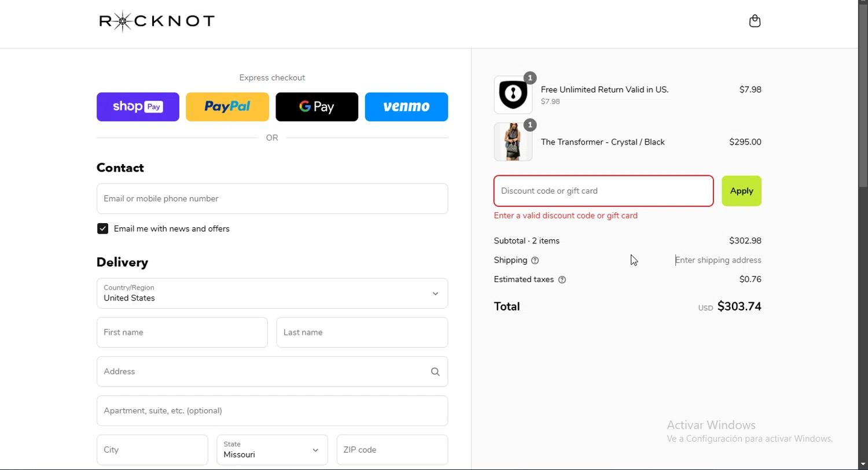Screen dimensions: 868x470
Task: Click the Address input field
Action: click(x=272, y=372)
